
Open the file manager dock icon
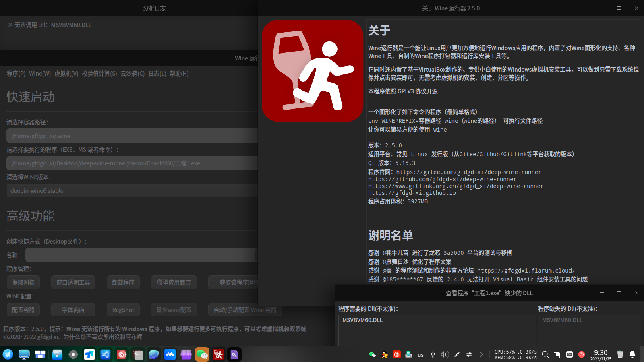point(57,354)
